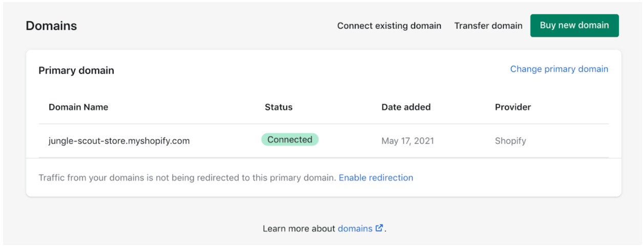Click the Domains page heading
This screenshot has height=247, width=644.
pos(51,26)
